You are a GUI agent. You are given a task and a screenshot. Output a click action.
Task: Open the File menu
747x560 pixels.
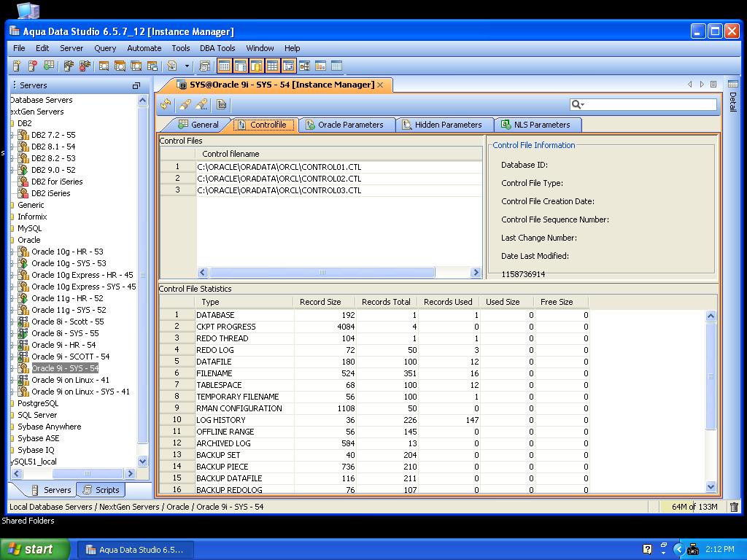tap(19, 48)
